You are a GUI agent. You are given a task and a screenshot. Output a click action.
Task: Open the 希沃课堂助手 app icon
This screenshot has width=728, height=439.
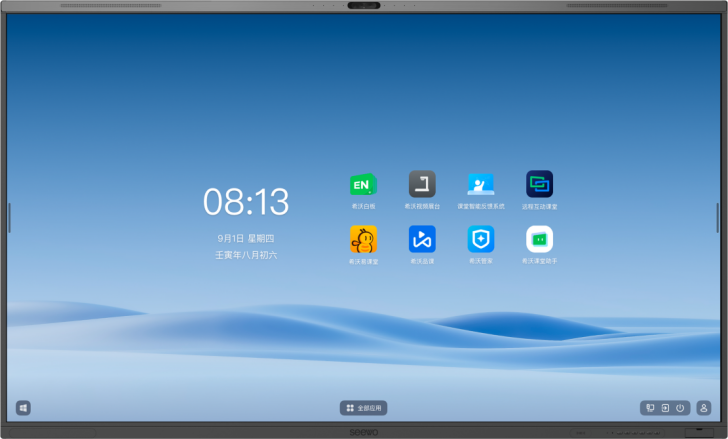tap(540, 239)
